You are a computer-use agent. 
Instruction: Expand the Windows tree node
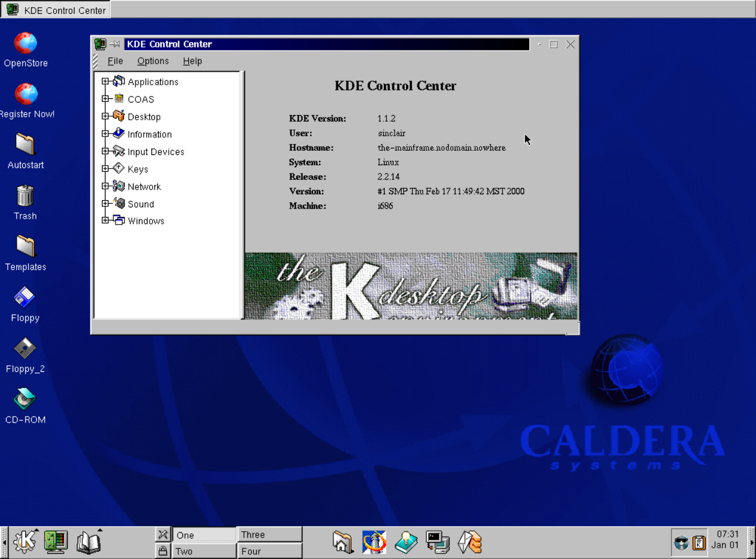[106, 221]
